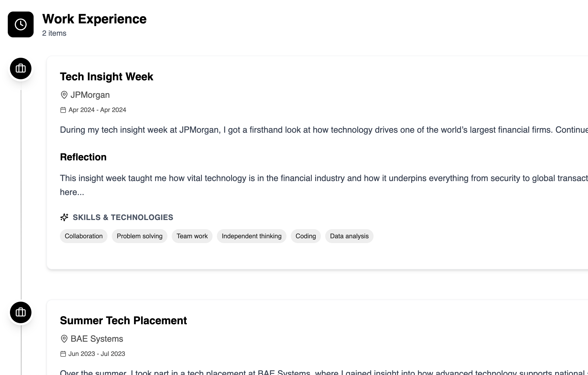Viewport: 588px width, 375px height.
Task: Open the Tech Insight Week entry title
Action: (x=106, y=77)
